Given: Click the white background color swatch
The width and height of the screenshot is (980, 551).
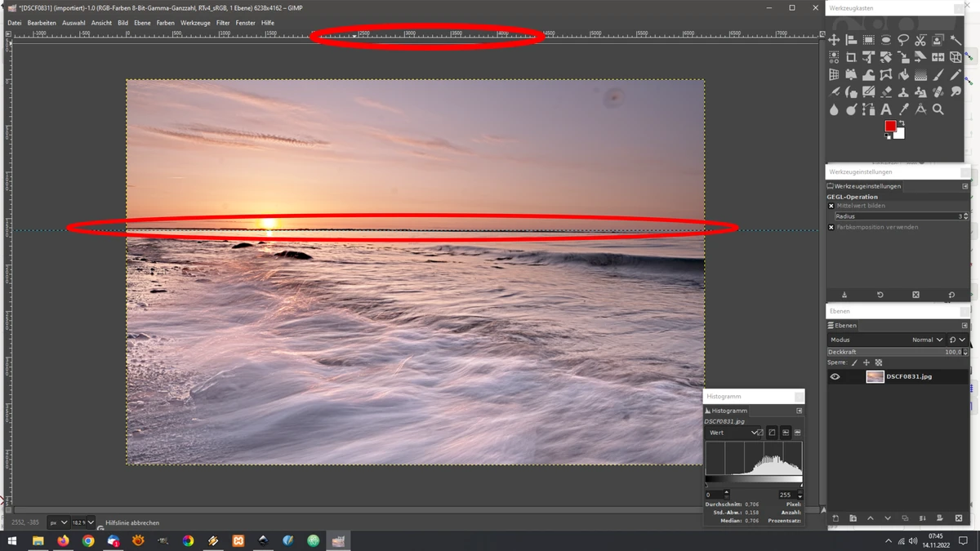Looking at the screenshot, I should pos(901,134).
